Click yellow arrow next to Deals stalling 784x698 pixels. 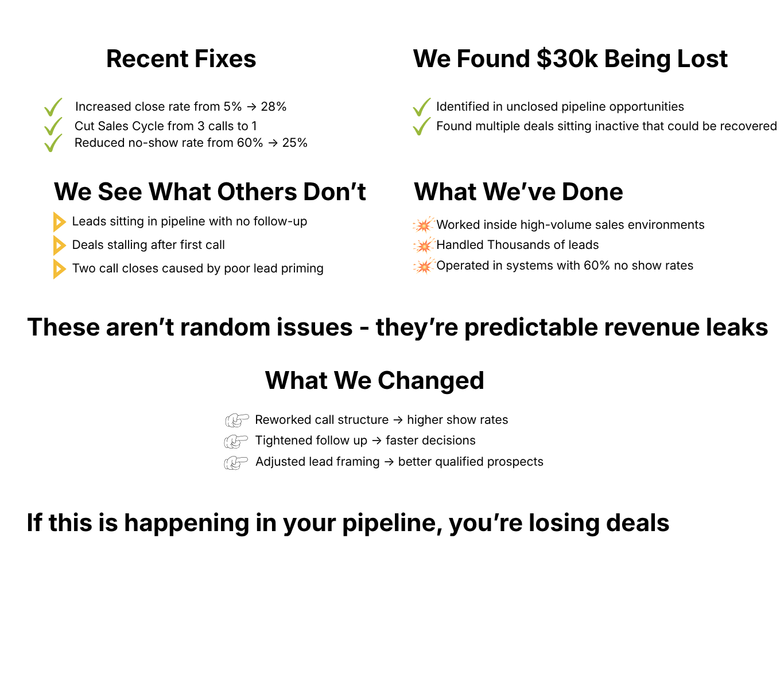tap(59, 245)
